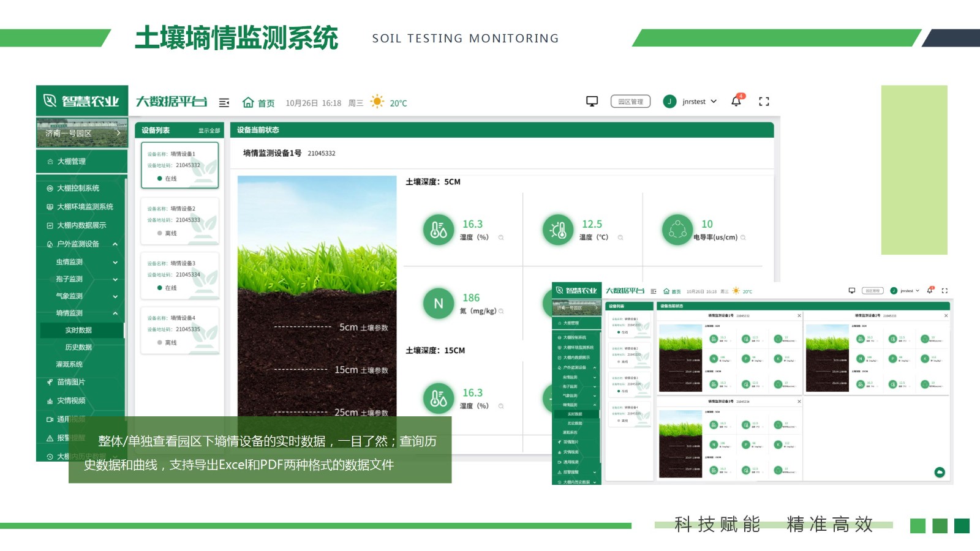Click the notification bell icon
The height and width of the screenshot is (551, 980).
click(x=736, y=102)
